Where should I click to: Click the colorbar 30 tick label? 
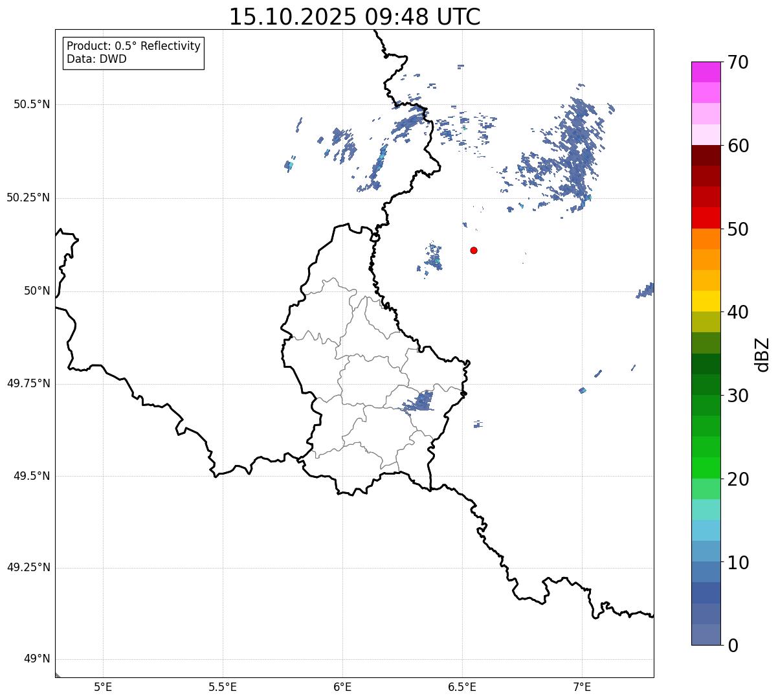point(738,396)
